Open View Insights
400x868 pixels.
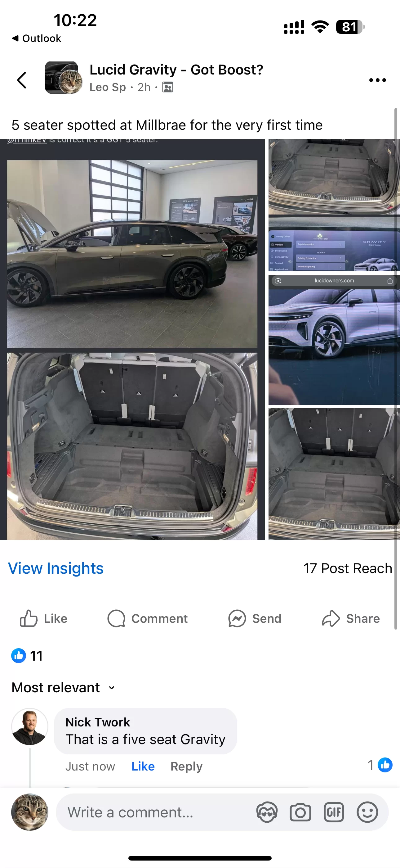click(x=56, y=568)
